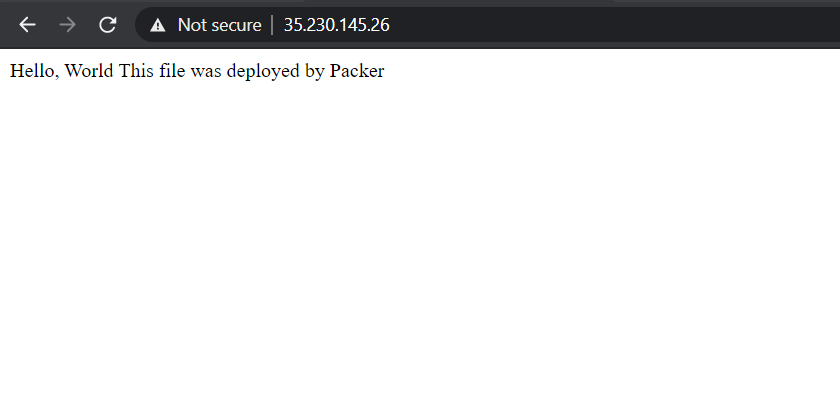
Task: Open site info via warning triangle icon
Action: click(158, 25)
